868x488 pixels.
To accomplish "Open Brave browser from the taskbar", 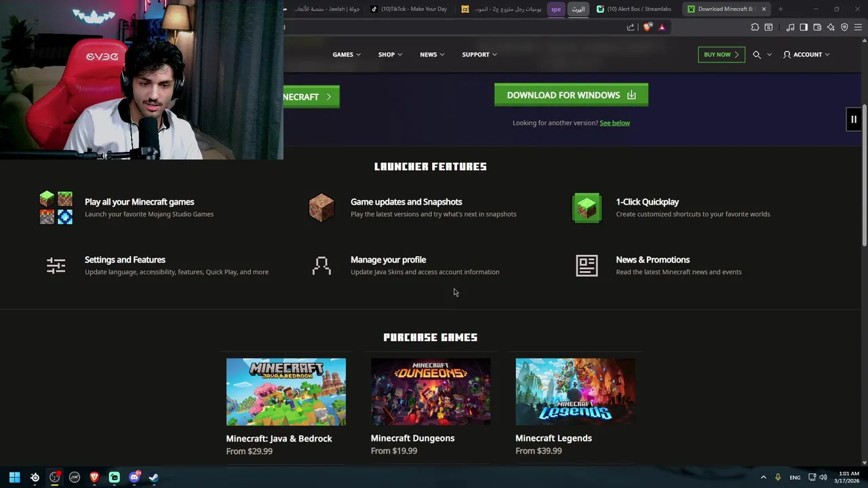I will point(94,477).
